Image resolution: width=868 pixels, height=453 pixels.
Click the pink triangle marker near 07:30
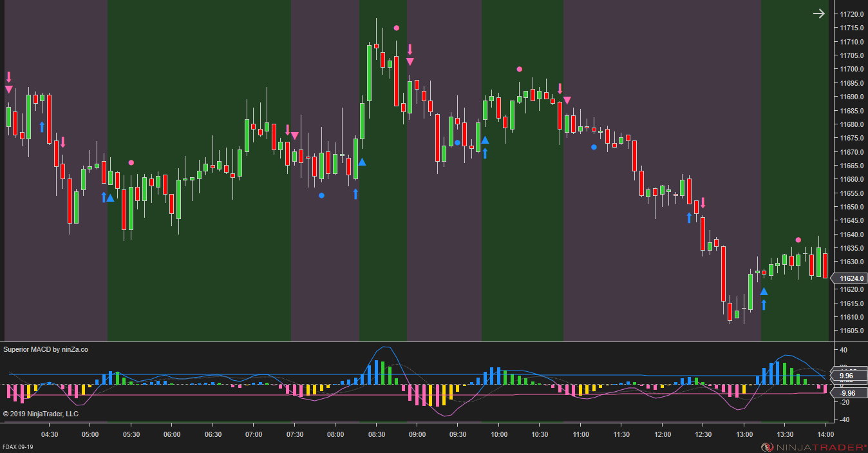294,135
